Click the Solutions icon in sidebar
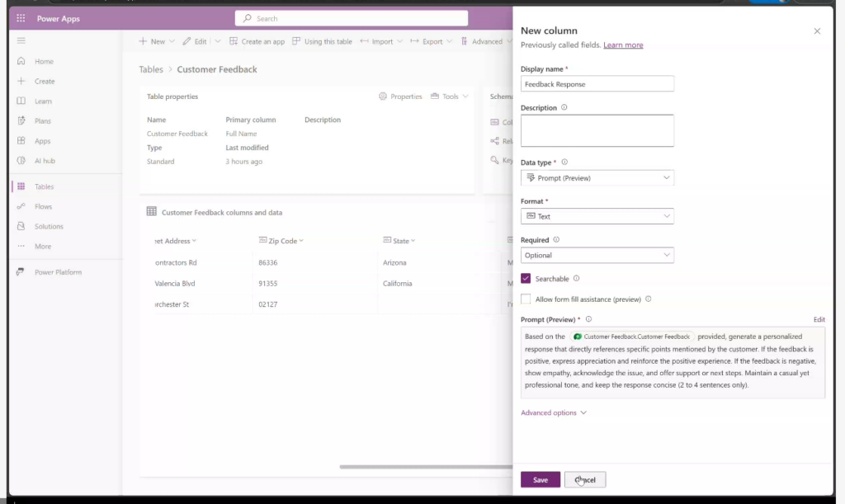845x504 pixels. point(21,226)
